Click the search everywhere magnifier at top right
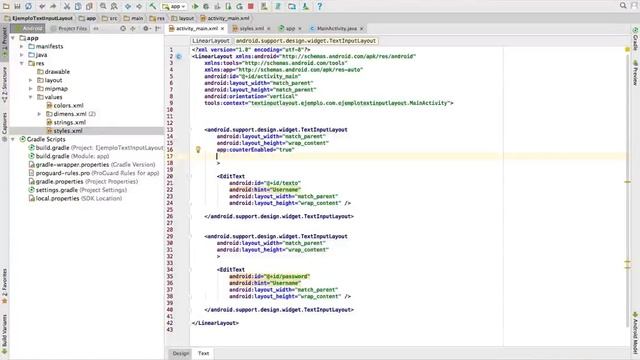 click(x=623, y=5)
